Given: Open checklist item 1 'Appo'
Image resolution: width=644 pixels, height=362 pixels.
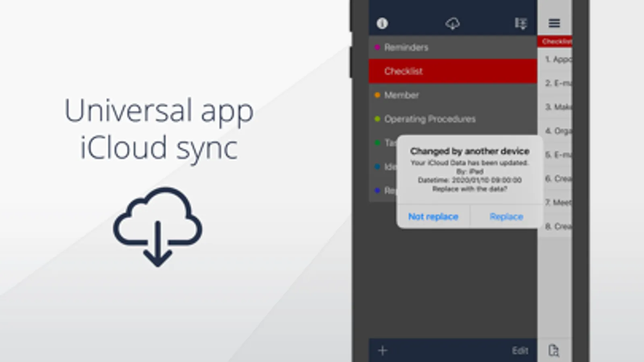Looking at the screenshot, I should pyautogui.click(x=555, y=59).
